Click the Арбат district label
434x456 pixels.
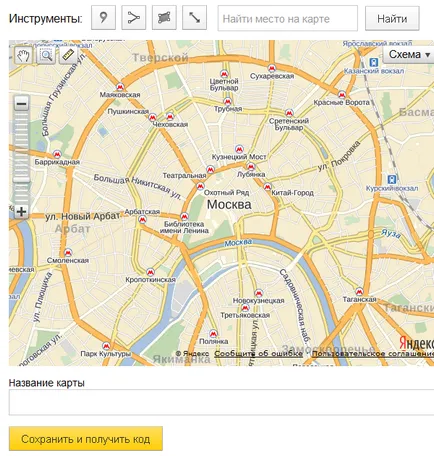click(x=72, y=229)
